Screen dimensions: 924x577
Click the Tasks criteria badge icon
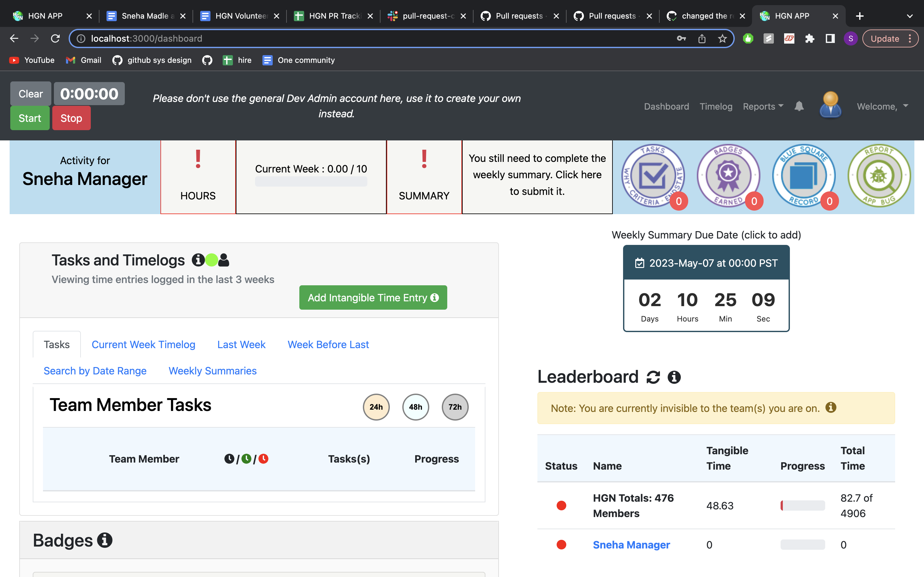(653, 176)
